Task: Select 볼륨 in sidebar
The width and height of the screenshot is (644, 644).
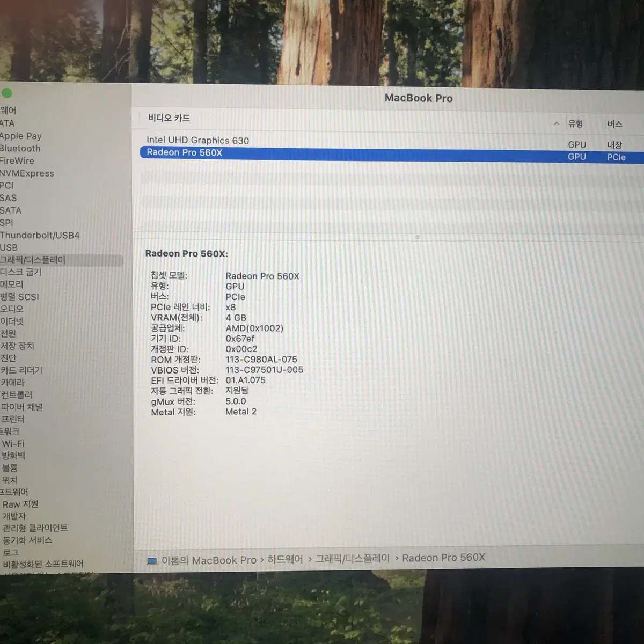Action: pos(10,468)
